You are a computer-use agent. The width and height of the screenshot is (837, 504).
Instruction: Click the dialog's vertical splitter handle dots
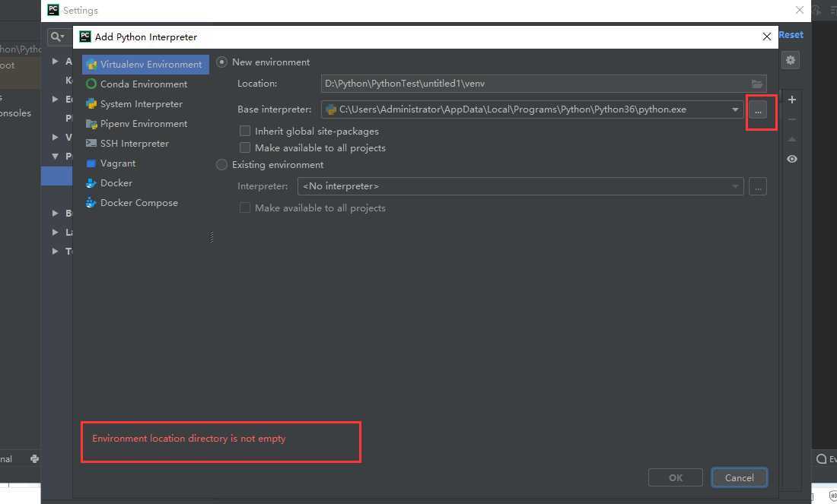212,237
